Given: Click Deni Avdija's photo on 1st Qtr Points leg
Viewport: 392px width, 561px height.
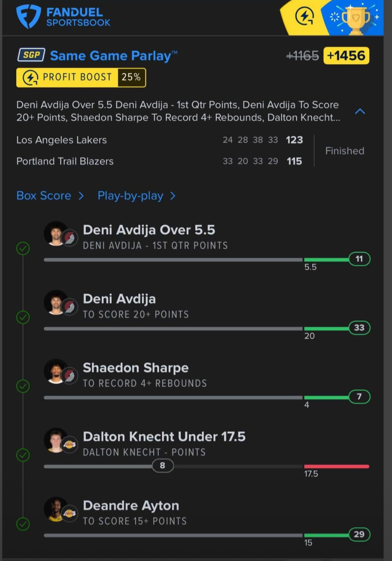Looking at the screenshot, I should coord(56,233).
